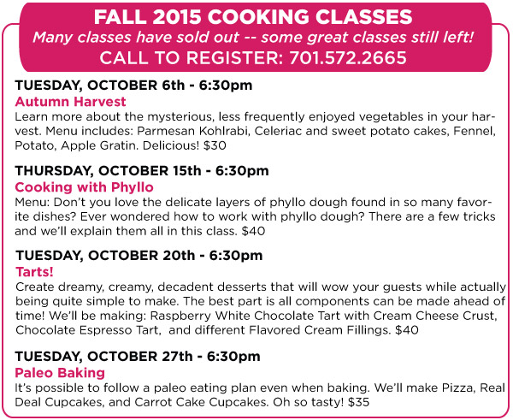The width and height of the screenshot is (513, 420).
Task: Click the $35 price of Paleo Baking
Action: point(358,402)
